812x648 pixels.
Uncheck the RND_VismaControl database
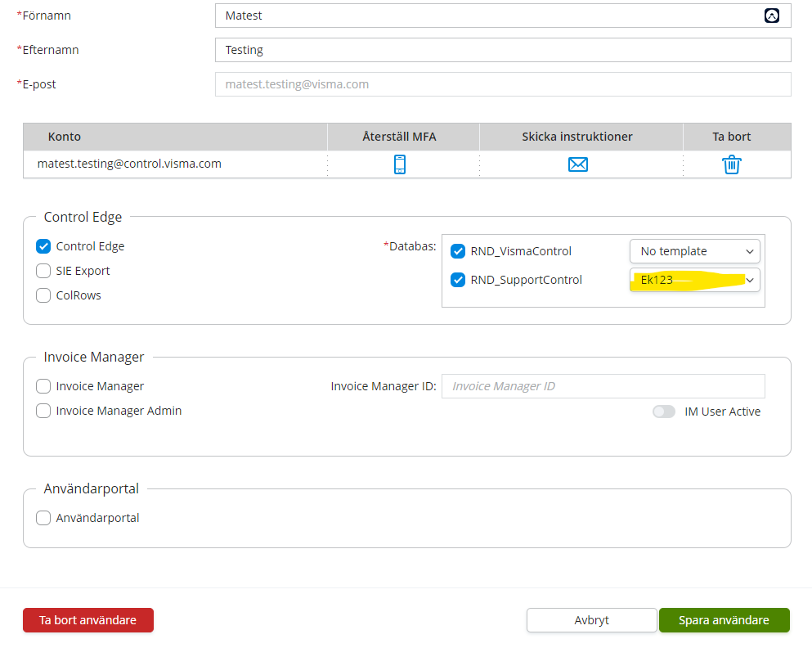(458, 251)
